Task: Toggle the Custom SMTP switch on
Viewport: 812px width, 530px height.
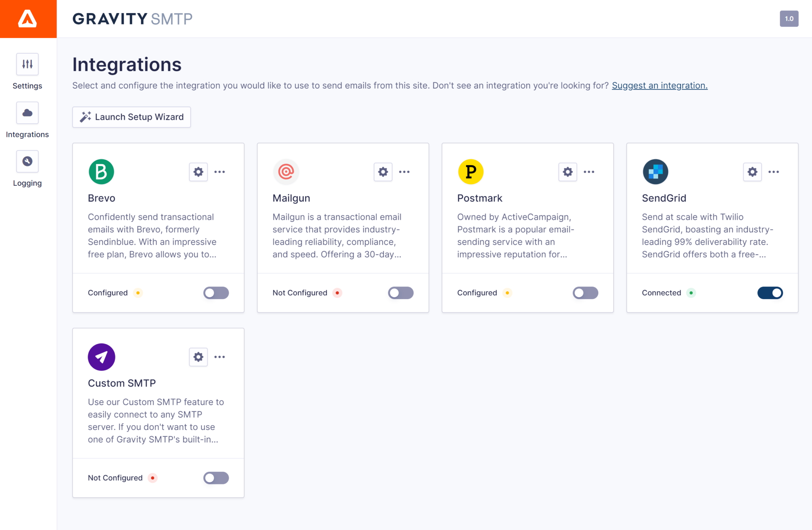Action: point(216,478)
